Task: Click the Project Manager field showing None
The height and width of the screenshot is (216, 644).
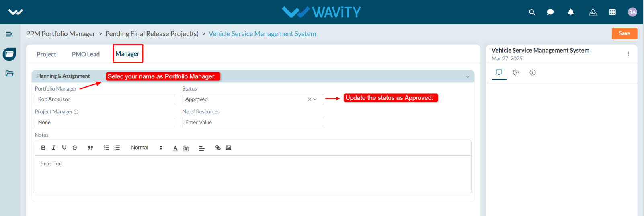Action: pos(105,122)
